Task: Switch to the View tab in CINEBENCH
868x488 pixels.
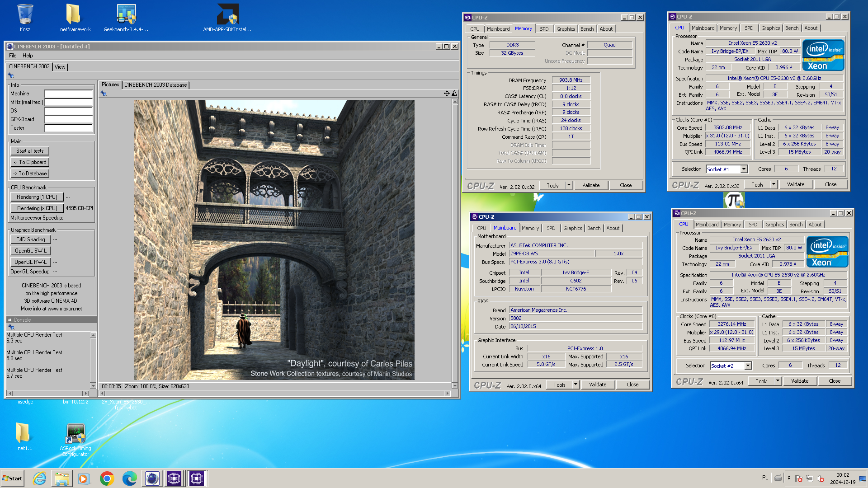Action: coord(60,67)
